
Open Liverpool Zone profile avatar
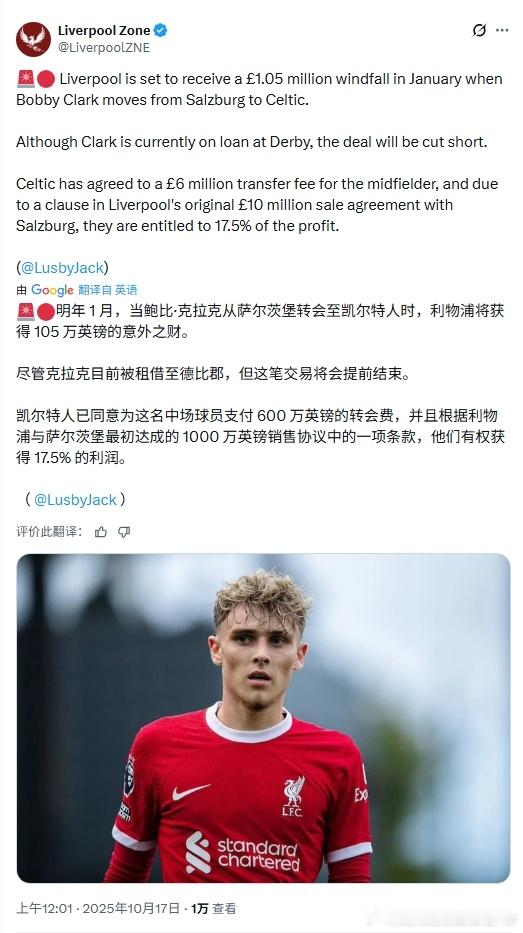click(33, 39)
